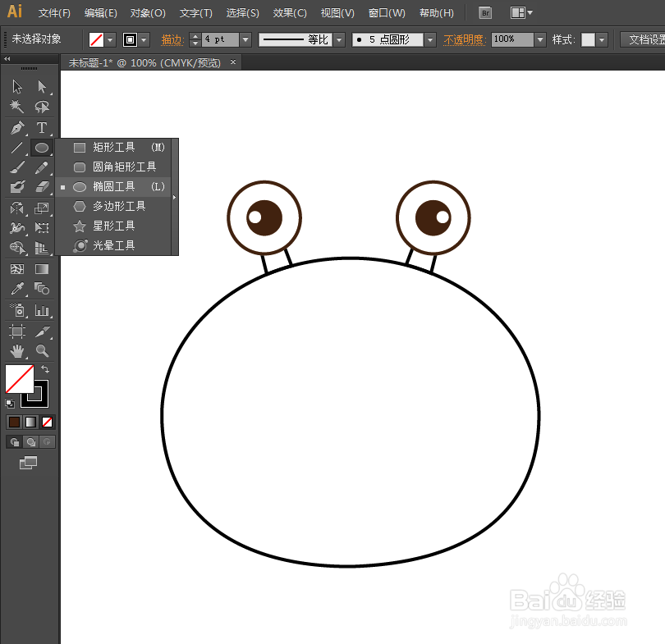Select the Slice tool
Image resolution: width=665 pixels, height=644 pixels.
[x=42, y=331]
